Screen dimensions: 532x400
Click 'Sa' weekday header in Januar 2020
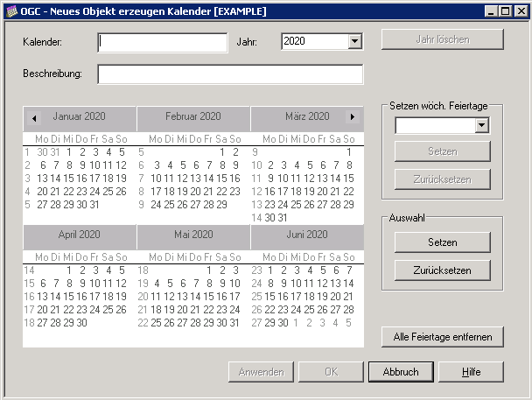pos(108,139)
